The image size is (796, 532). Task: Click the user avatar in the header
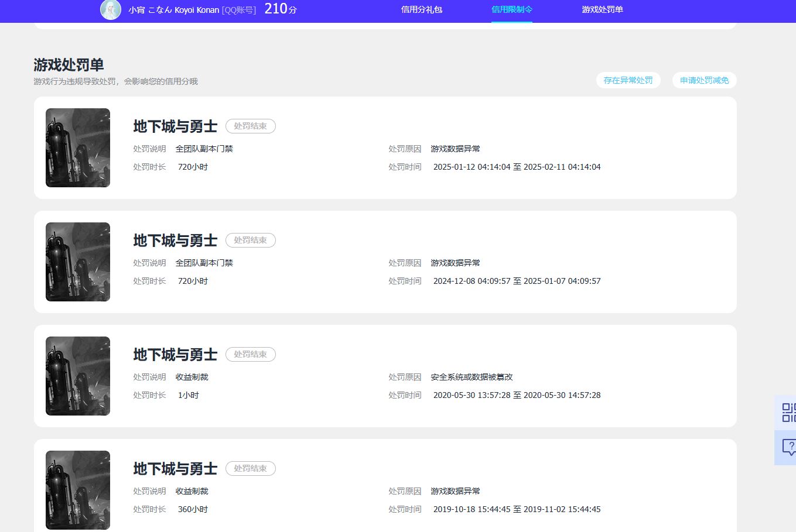[x=111, y=10]
